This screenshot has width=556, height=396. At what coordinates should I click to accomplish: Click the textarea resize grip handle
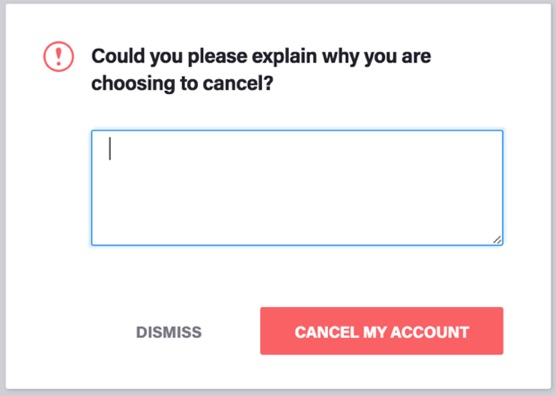497,240
